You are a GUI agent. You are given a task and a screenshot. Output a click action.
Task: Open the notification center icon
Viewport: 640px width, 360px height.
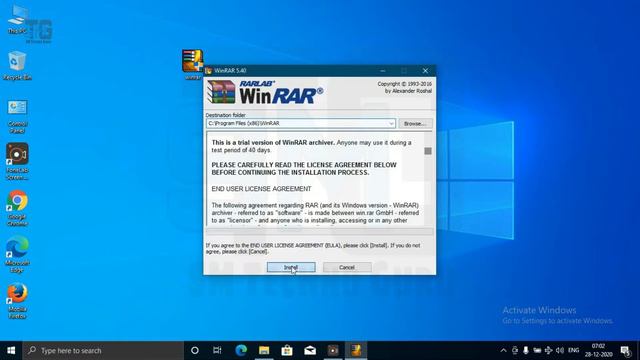tap(625, 351)
